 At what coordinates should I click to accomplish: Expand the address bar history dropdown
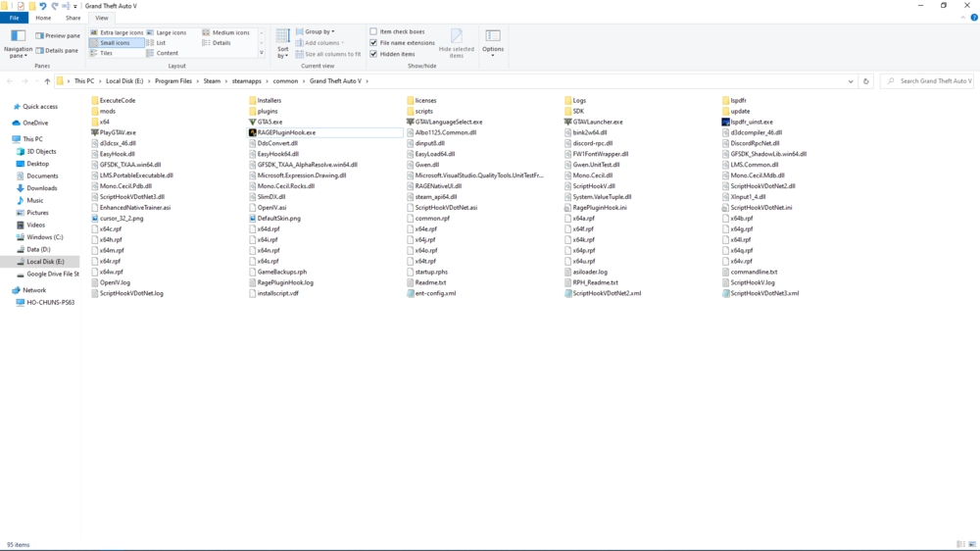[x=851, y=81]
